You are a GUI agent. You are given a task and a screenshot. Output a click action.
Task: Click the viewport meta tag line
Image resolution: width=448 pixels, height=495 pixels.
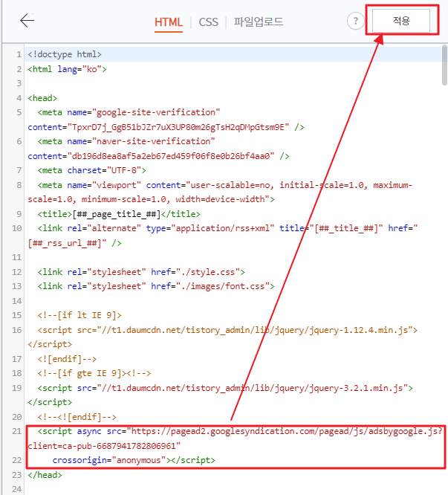click(225, 185)
